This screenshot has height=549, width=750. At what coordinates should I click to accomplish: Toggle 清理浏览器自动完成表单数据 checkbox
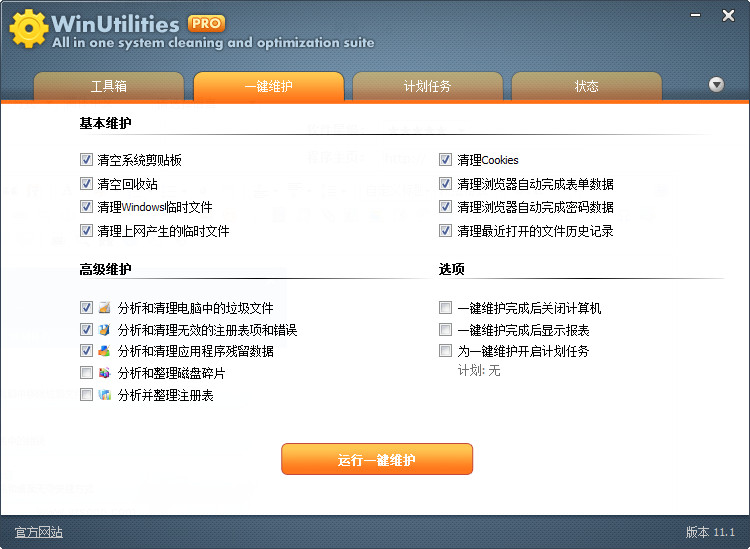(445, 184)
